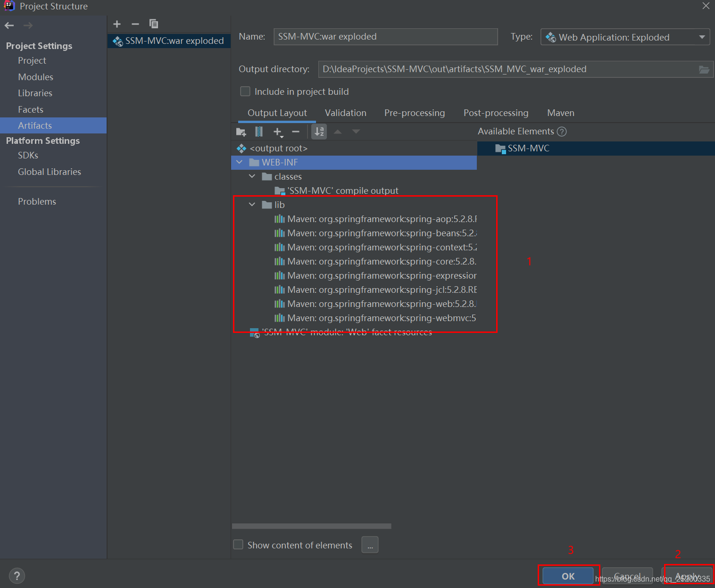
Task: Open the Pre-processing tab
Action: (x=415, y=113)
